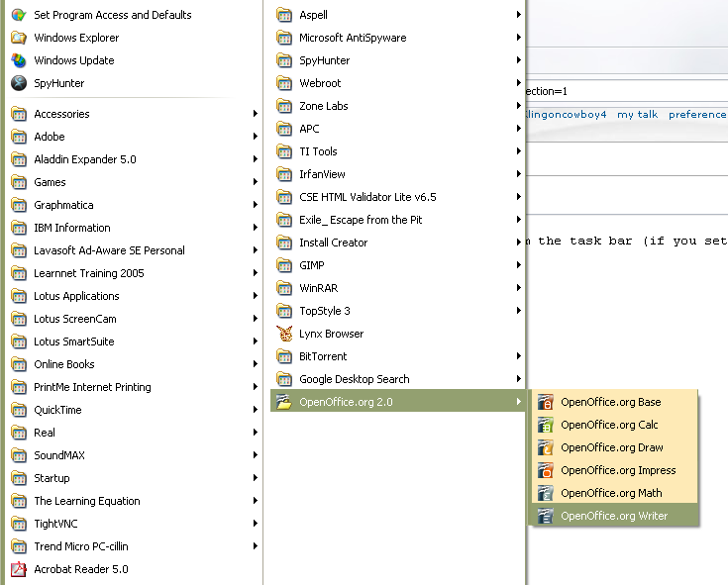The image size is (728, 585).
Task: Expand Google Desktop Search submenu arrow
Action: tap(519, 379)
